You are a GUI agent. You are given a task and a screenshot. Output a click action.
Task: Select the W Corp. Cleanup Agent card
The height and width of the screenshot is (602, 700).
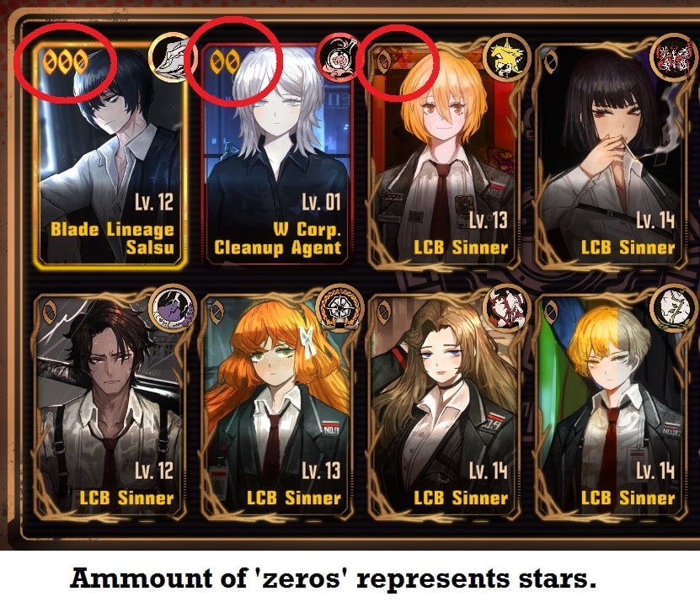[276, 155]
